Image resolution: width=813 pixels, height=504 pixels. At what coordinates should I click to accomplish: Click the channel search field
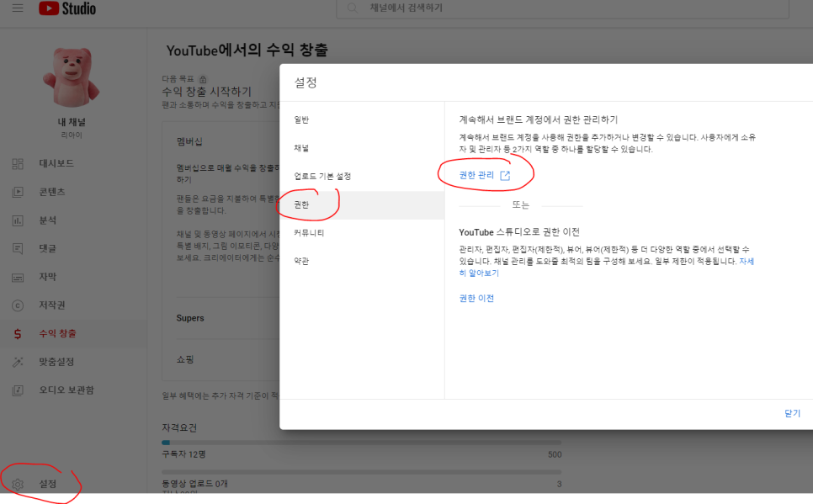coord(562,8)
